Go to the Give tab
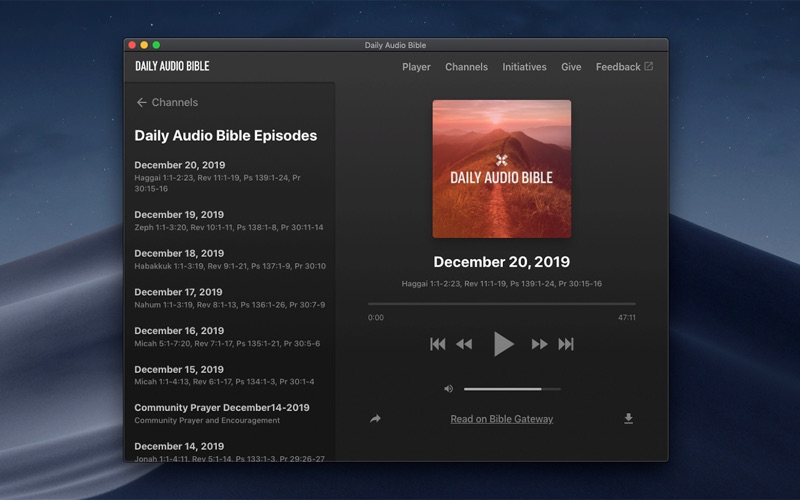Screen dimensions: 800x500 571,67
